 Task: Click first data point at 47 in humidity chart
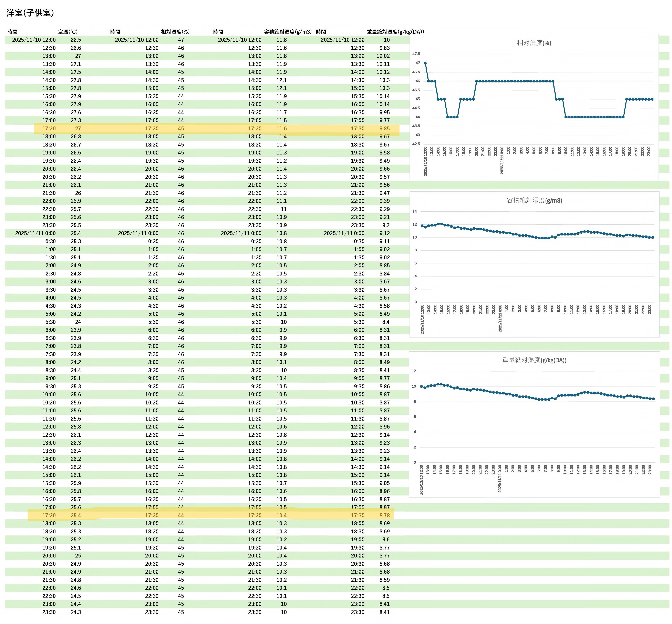tap(425, 63)
